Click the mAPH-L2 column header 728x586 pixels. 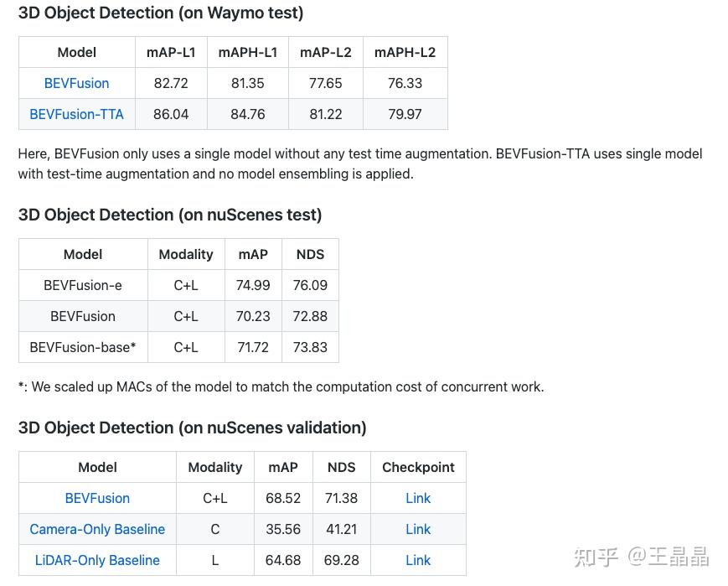(405, 52)
